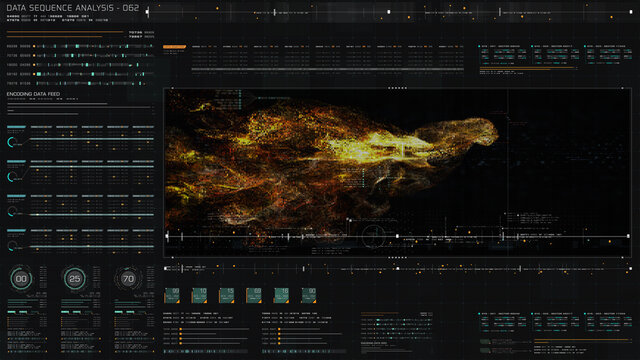Open the teal tile labeled 99

(x=172, y=295)
